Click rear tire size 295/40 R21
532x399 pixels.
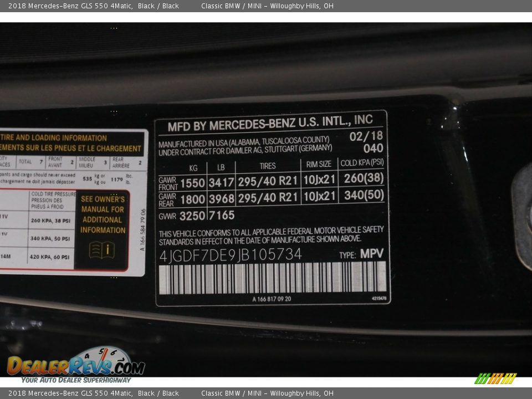267,197
